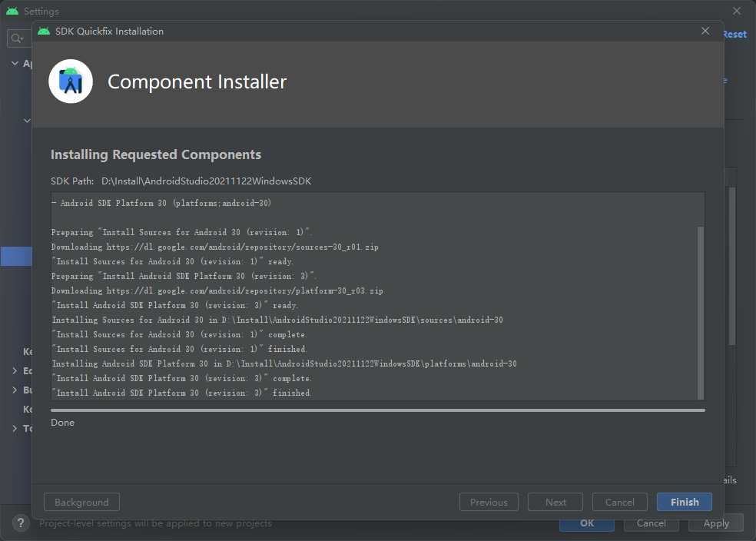Collapse the nested expanded Settings tree node

[27, 121]
